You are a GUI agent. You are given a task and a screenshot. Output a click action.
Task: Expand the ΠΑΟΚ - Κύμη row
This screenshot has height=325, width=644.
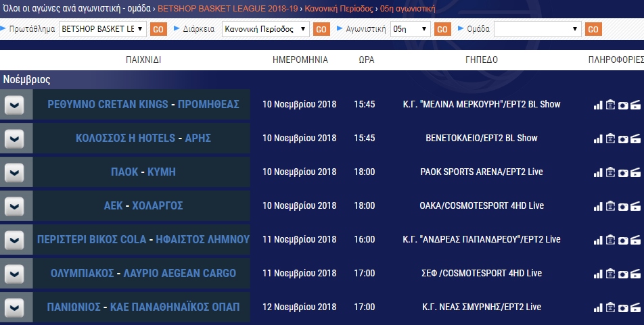[14, 172]
